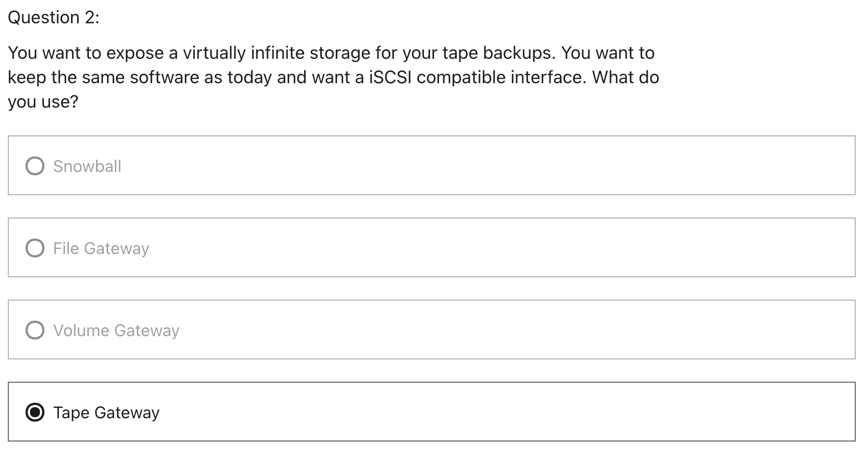Click the File Gateway answer label text
868x456 pixels.
(101, 249)
